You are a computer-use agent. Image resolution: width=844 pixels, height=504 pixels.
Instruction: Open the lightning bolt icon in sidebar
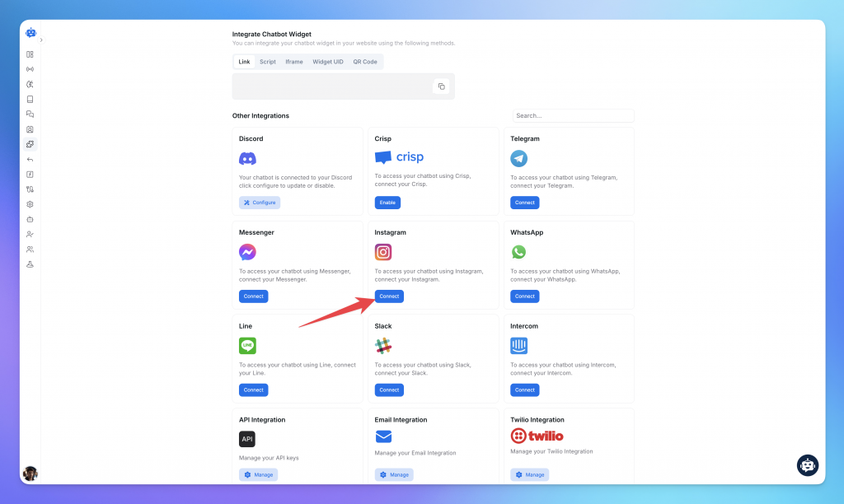tap(30, 175)
